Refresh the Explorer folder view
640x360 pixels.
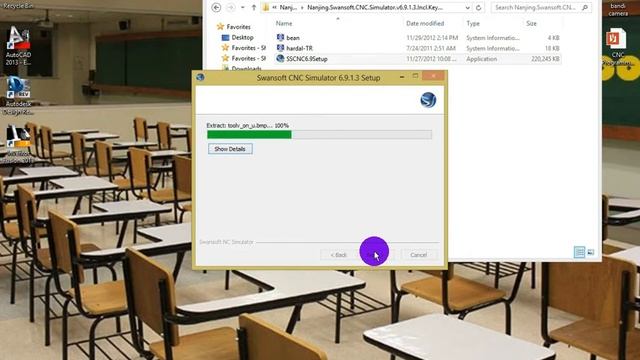coord(478,7)
